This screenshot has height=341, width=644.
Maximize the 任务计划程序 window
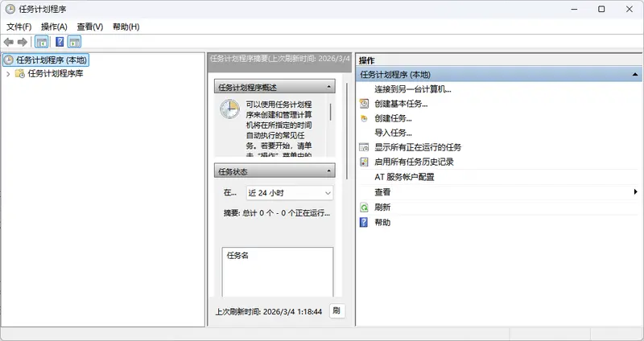601,9
